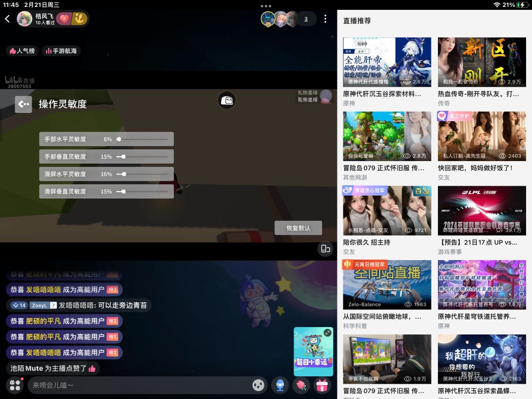Collapse the 每日小幸运 widget via its corner arrow
532x399 pixels.
click(x=328, y=333)
